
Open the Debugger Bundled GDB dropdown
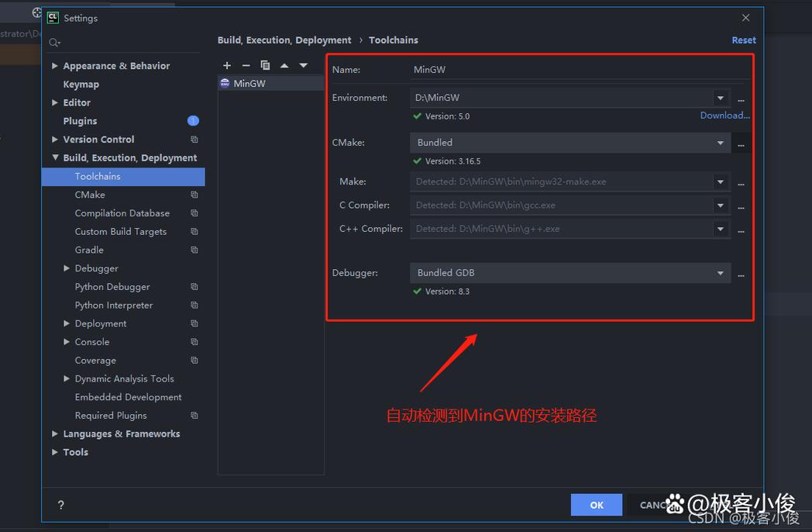pyautogui.click(x=721, y=274)
